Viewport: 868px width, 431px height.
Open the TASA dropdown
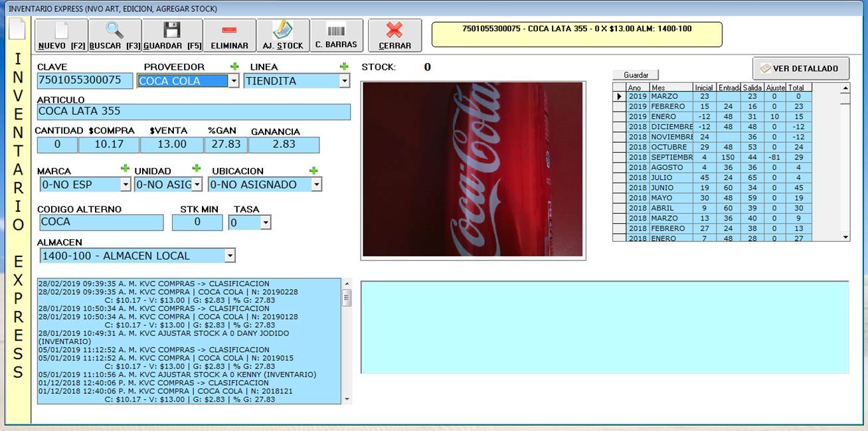click(266, 223)
